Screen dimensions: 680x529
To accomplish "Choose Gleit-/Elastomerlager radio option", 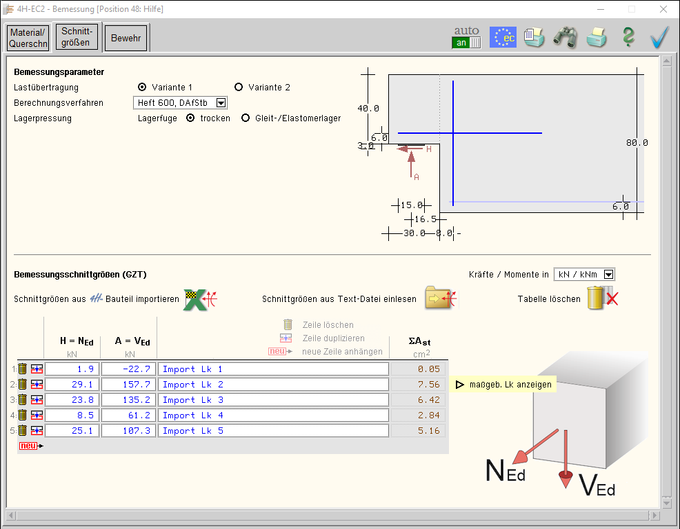I will (246, 117).
